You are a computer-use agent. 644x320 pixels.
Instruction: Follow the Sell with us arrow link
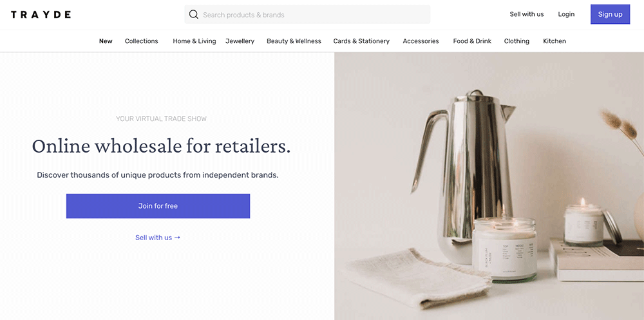[x=158, y=238]
